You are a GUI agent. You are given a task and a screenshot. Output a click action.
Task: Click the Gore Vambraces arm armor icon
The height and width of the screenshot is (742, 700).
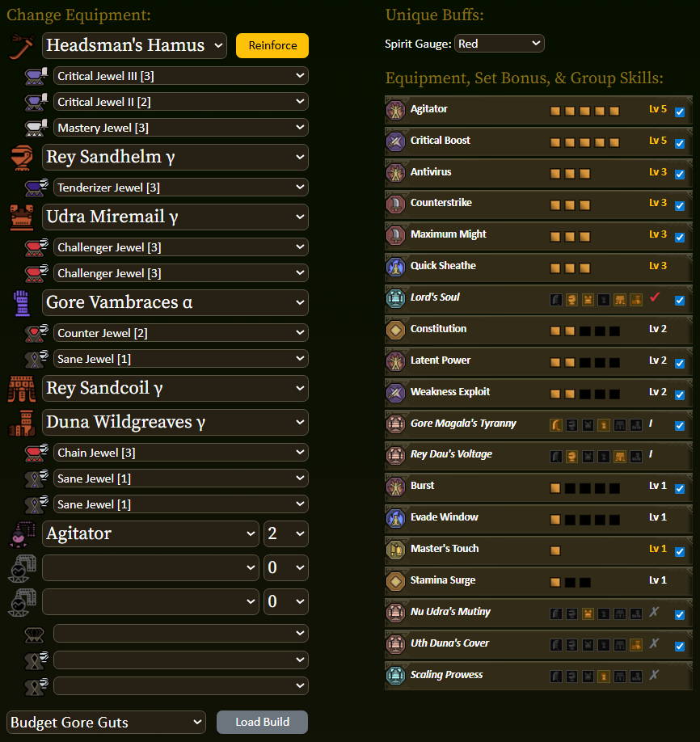coord(22,303)
